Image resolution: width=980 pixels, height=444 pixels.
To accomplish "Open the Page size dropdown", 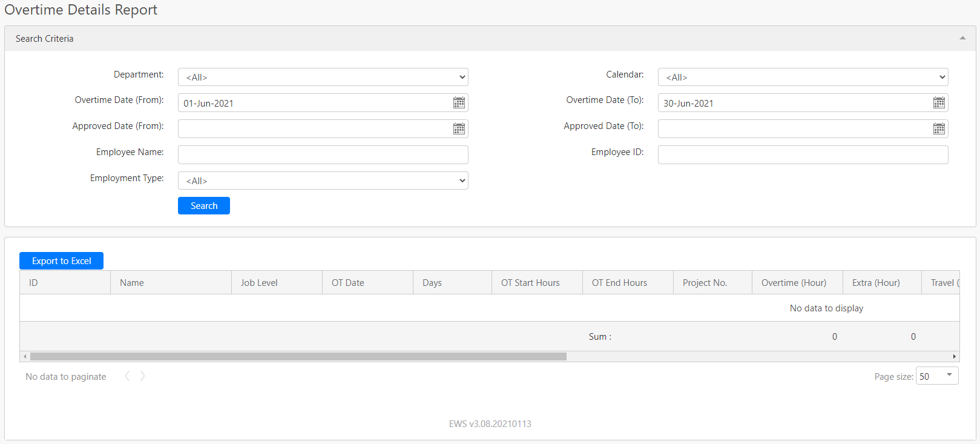I will click(937, 376).
